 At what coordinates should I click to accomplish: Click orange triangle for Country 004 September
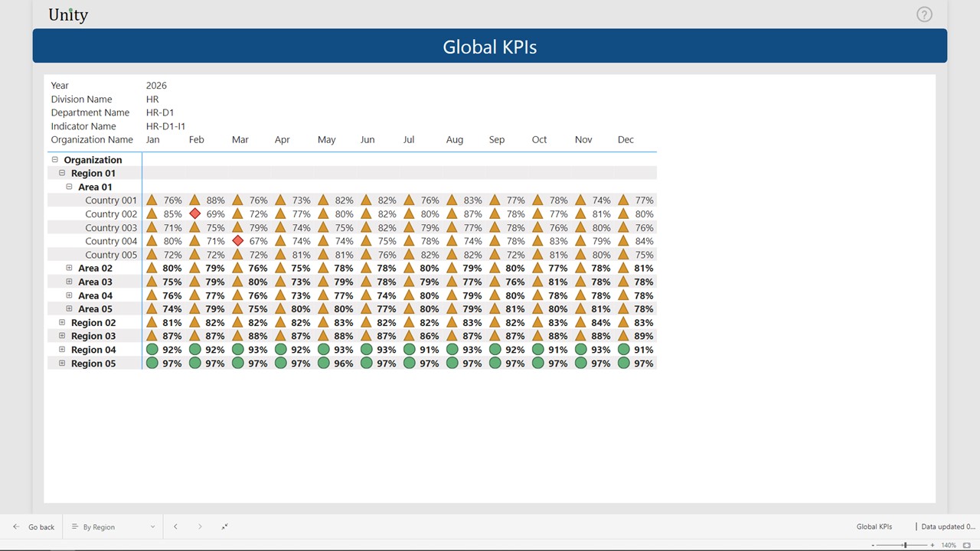pyautogui.click(x=495, y=241)
